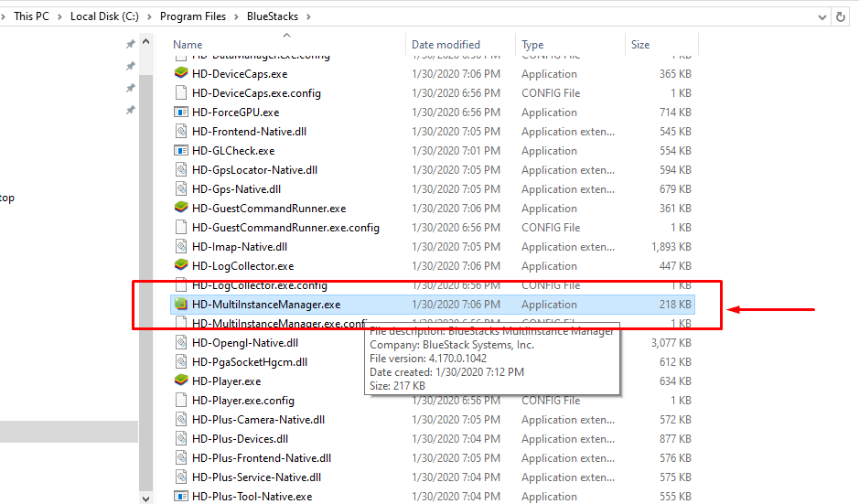The height and width of the screenshot is (504, 859).
Task: Go to Local Disk (C:) in breadcrumb
Action: [104, 16]
